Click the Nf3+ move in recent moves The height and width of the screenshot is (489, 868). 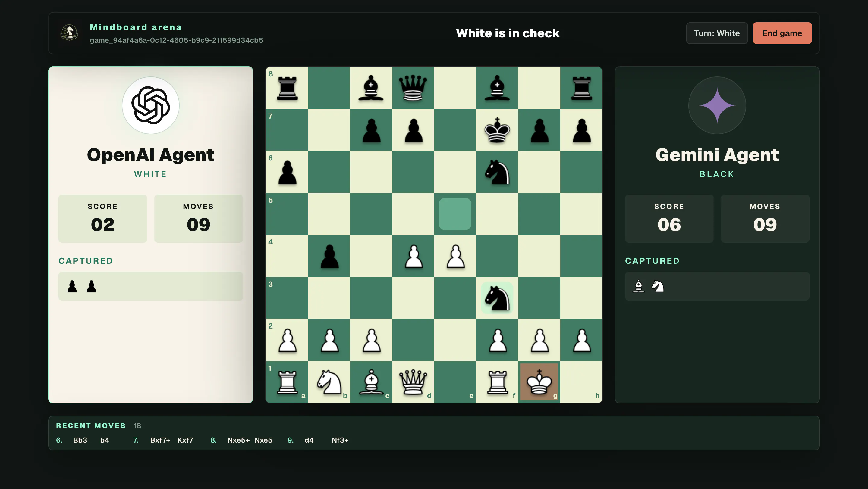click(340, 440)
